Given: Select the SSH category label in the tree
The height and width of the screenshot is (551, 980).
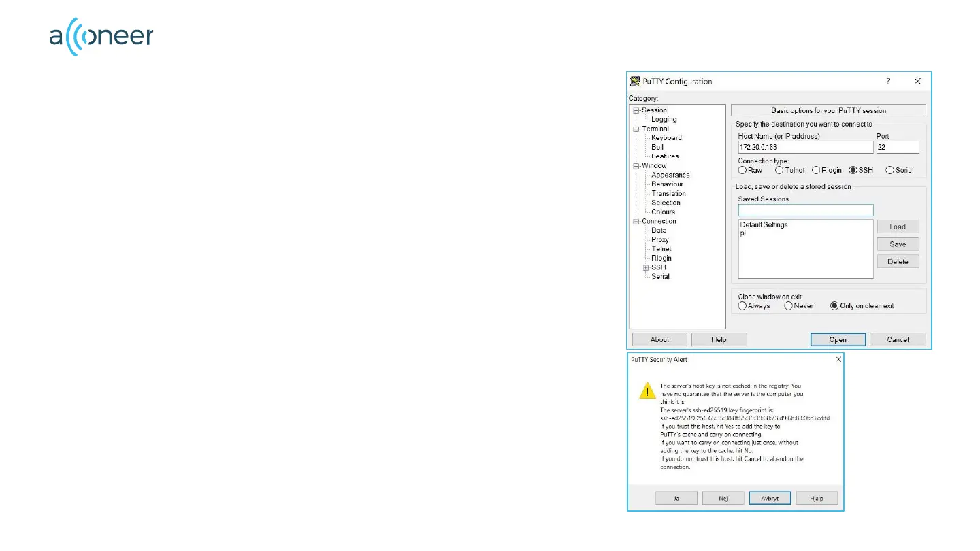Looking at the screenshot, I should 659,267.
